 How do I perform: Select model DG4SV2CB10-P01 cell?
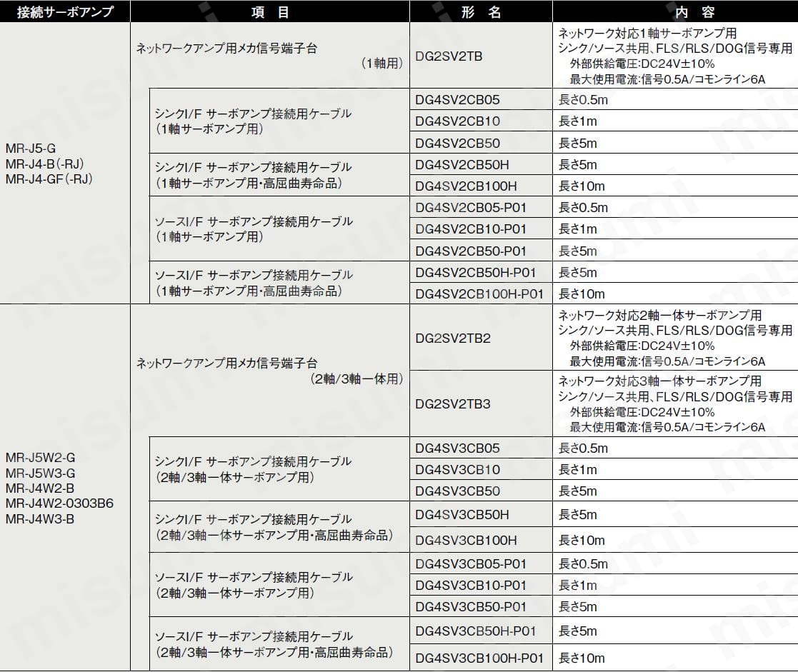coord(481,229)
